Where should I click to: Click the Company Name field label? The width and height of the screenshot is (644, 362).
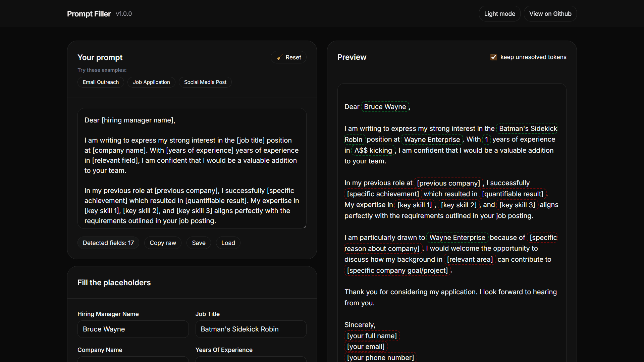coord(100,350)
